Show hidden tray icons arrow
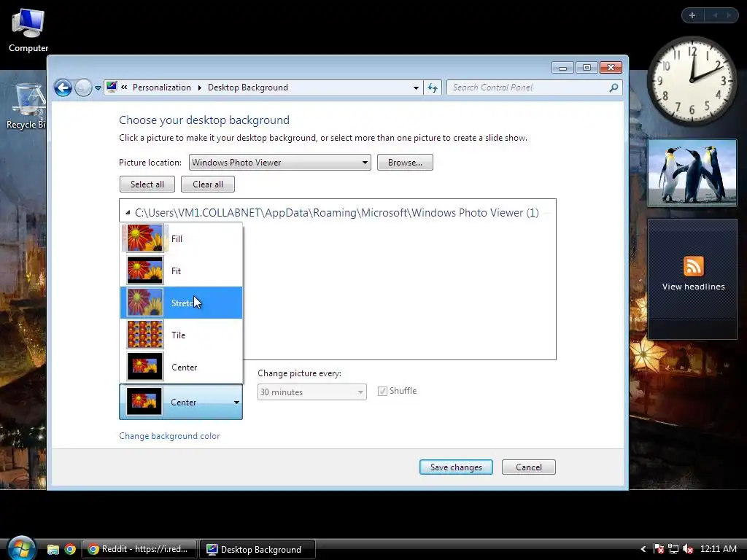Viewport: 747px width, 560px height. (x=643, y=549)
